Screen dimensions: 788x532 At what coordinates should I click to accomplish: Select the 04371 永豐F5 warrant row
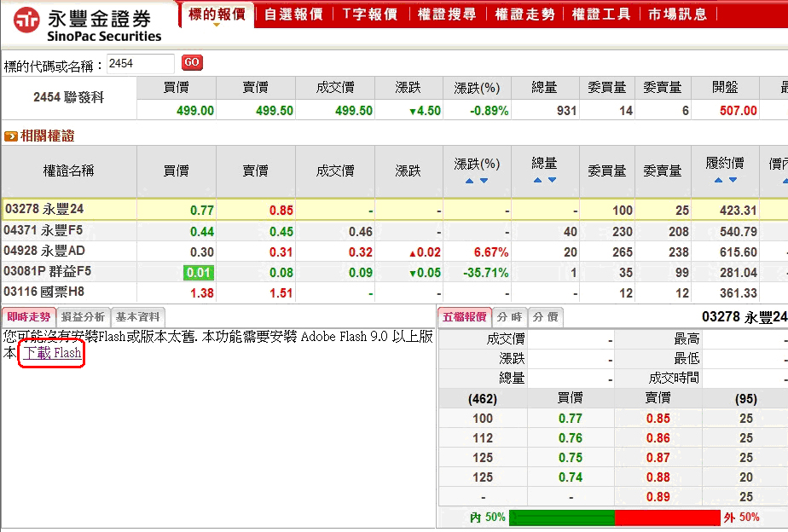395,231
